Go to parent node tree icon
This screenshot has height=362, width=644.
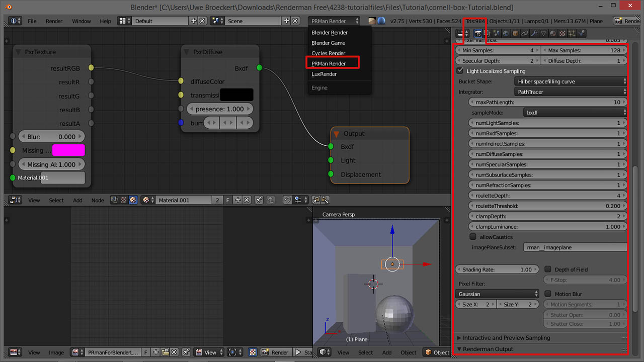coord(271,200)
